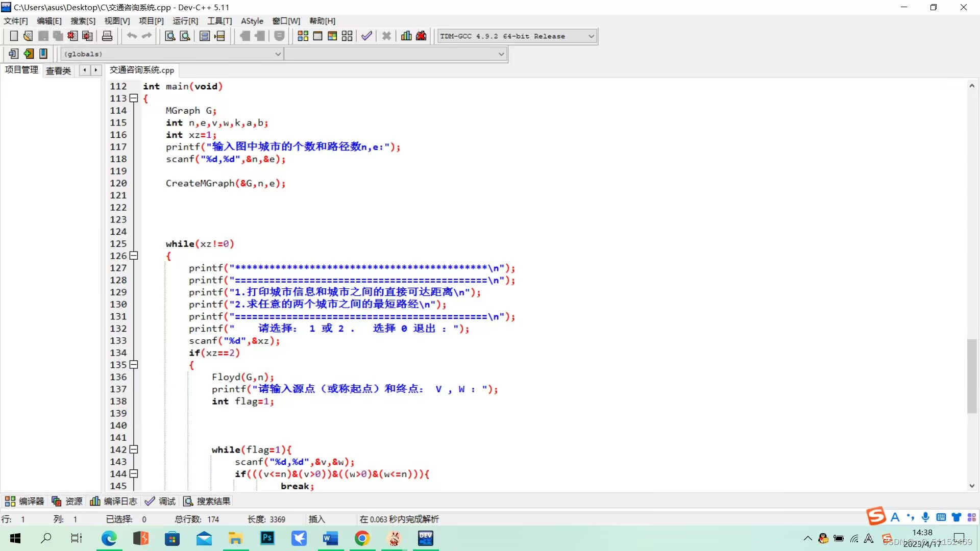Compile the program icon
980x551 pixels.
click(x=303, y=36)
